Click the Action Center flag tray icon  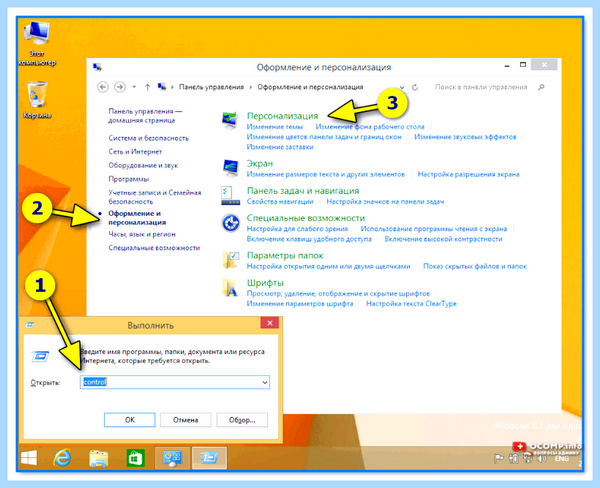click(499, 458)
